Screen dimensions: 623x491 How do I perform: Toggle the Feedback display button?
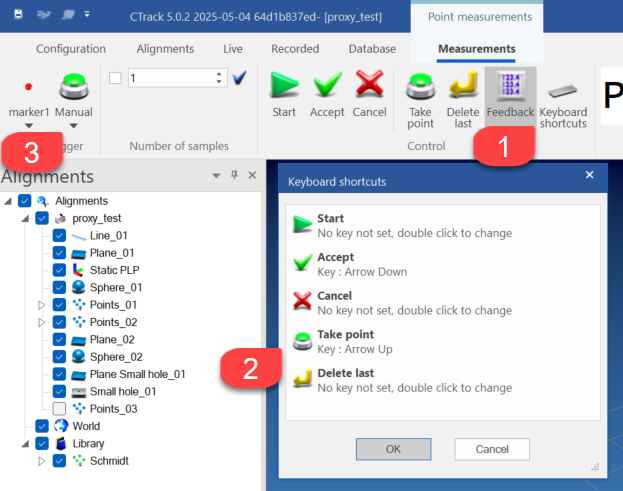point(510,89)
